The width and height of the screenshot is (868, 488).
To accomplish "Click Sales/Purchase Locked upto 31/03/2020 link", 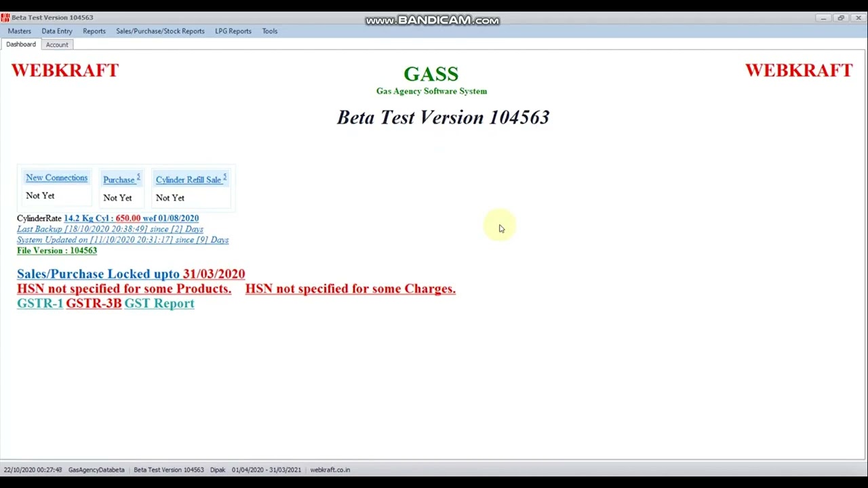I will click(x=131, y=274).
